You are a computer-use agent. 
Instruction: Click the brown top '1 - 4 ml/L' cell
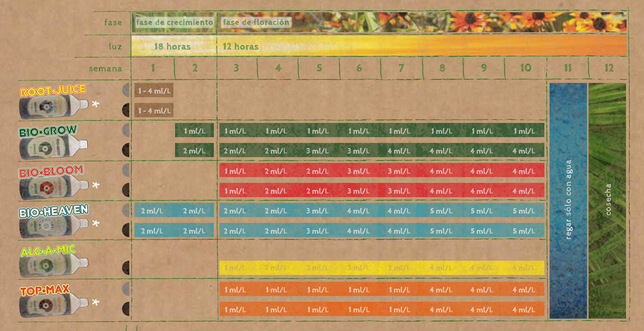[x=154, y=91]
